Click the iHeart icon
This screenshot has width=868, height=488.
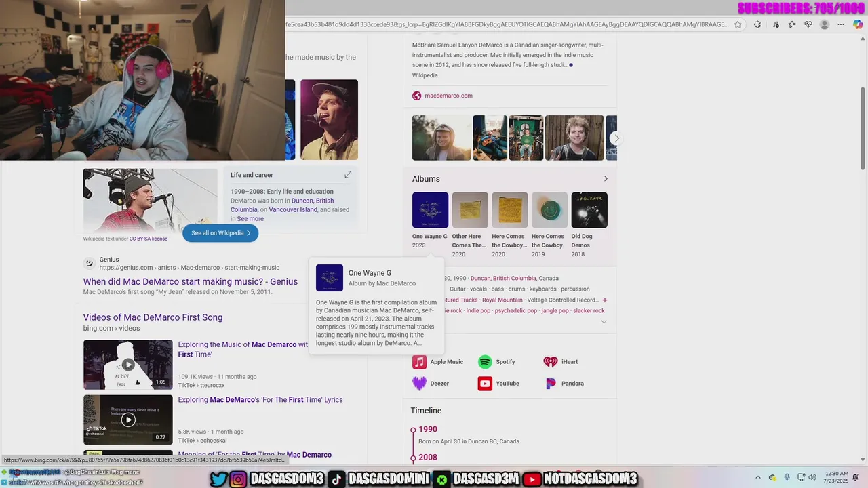(551, 362)
